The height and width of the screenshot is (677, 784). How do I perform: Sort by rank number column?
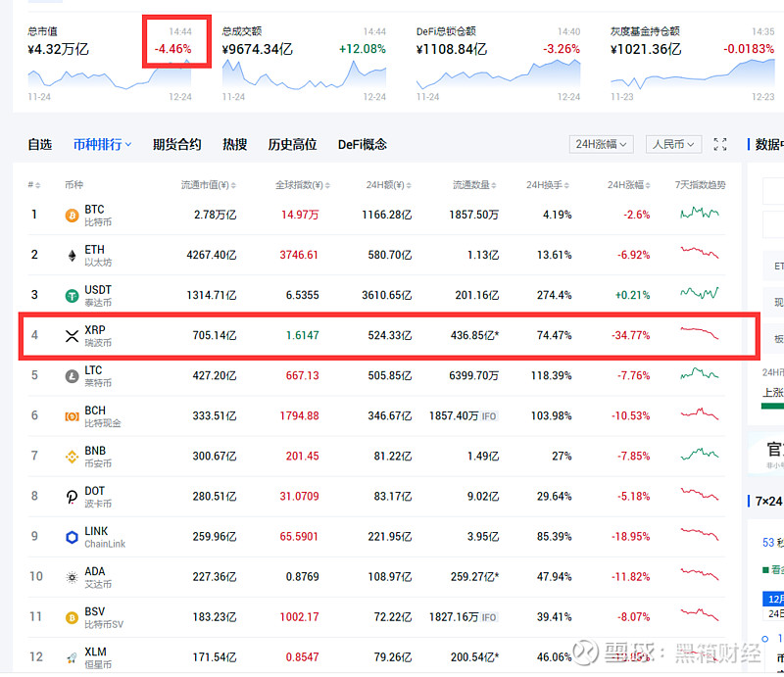pyautogui.click(x=34, y=185)
